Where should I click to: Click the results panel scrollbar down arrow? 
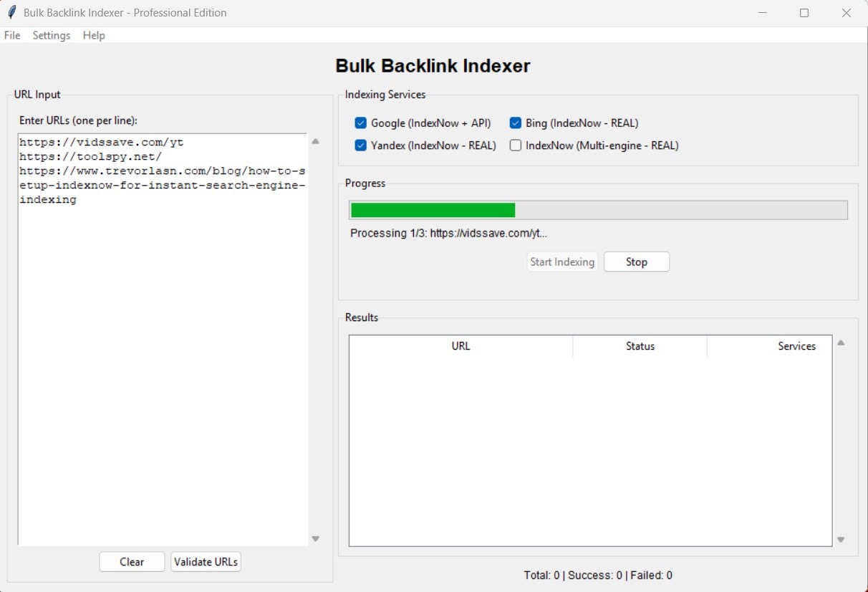[840, 539]
